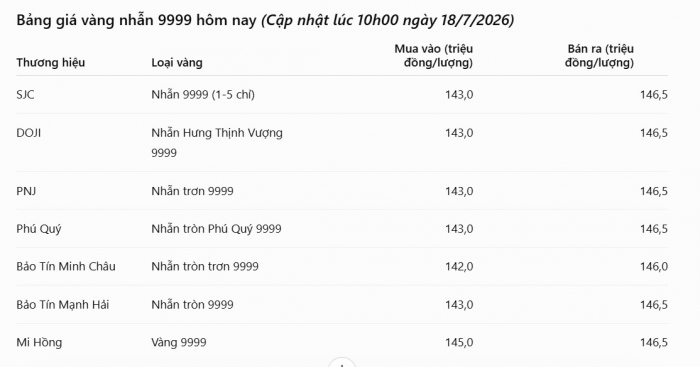Click Nhẫn tròn Phú Quý 9999 cell
Image resolution: width=700 pixels, height=367 pixels.
pyautogui.click(x=217, y=229)
